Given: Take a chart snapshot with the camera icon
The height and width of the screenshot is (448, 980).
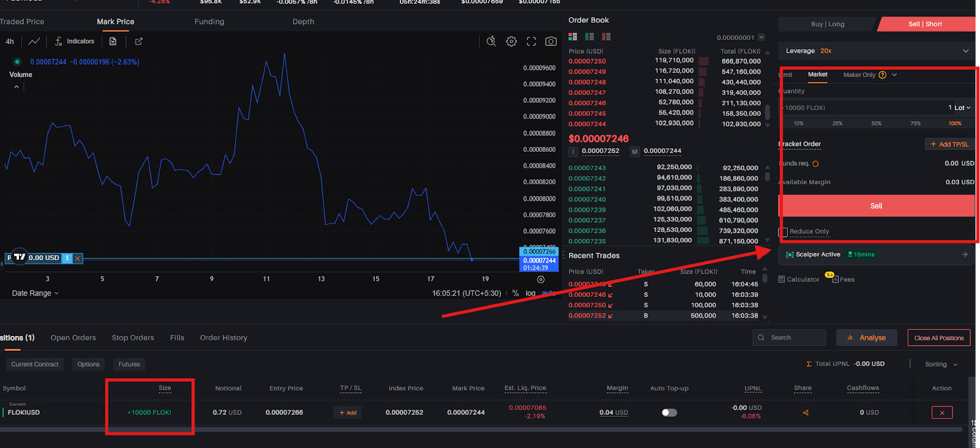Looking at the screenshot, I should tap(551, 41).
